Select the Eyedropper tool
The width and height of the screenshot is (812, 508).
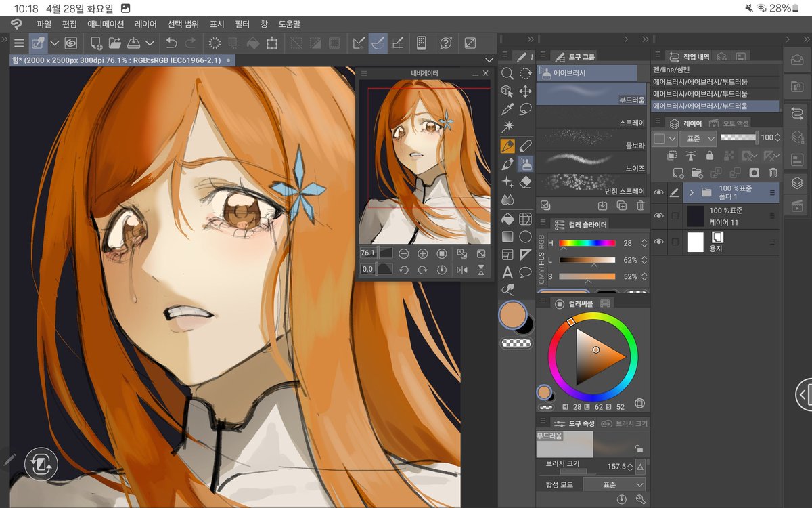click(507, 109)
